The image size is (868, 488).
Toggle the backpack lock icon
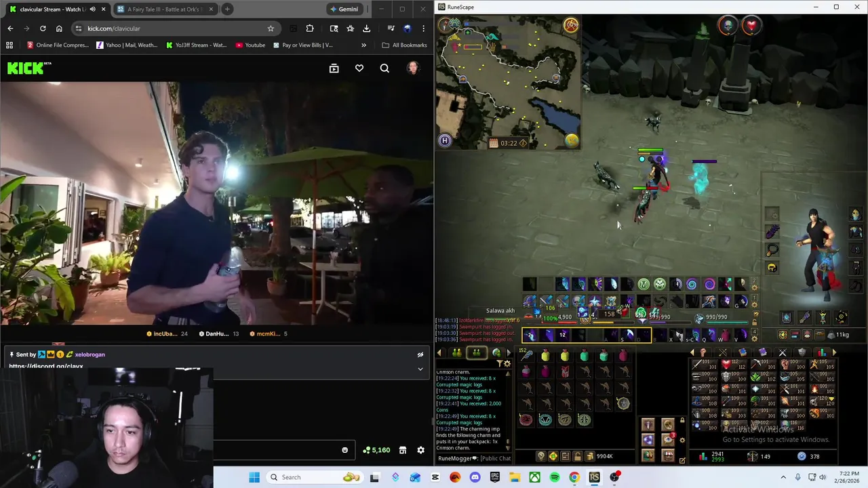(577, 456)
